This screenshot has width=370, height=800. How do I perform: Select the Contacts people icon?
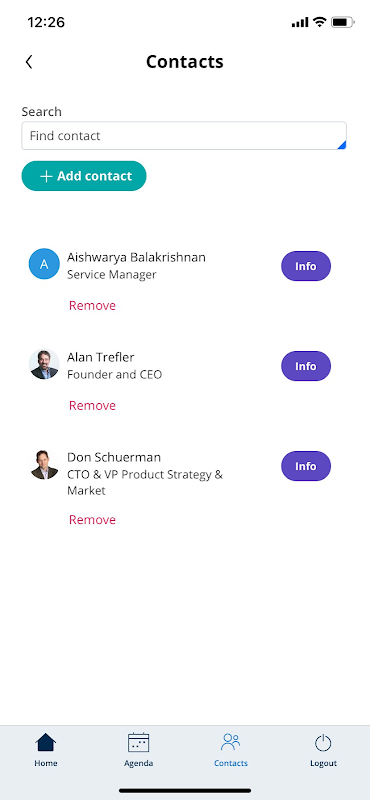tap(231, 742)
